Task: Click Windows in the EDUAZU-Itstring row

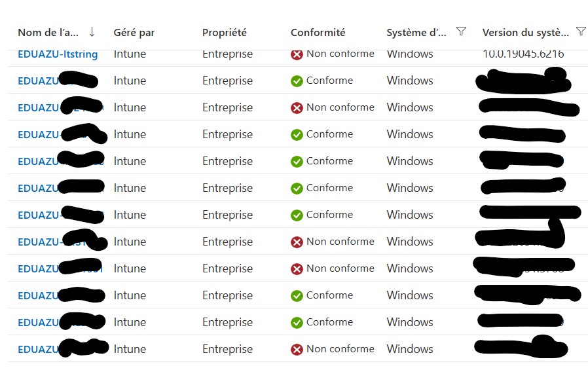Action: pos(409,54)
